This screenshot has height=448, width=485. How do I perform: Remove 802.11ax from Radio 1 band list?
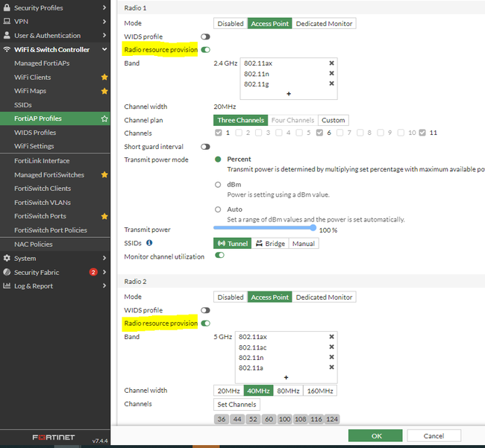(x=331, y=63)
